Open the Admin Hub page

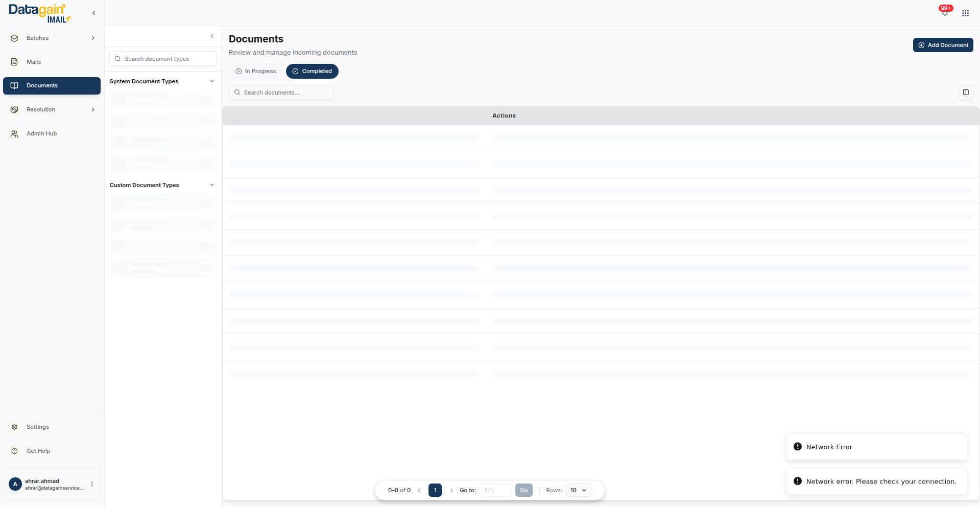tap(41, 133)
